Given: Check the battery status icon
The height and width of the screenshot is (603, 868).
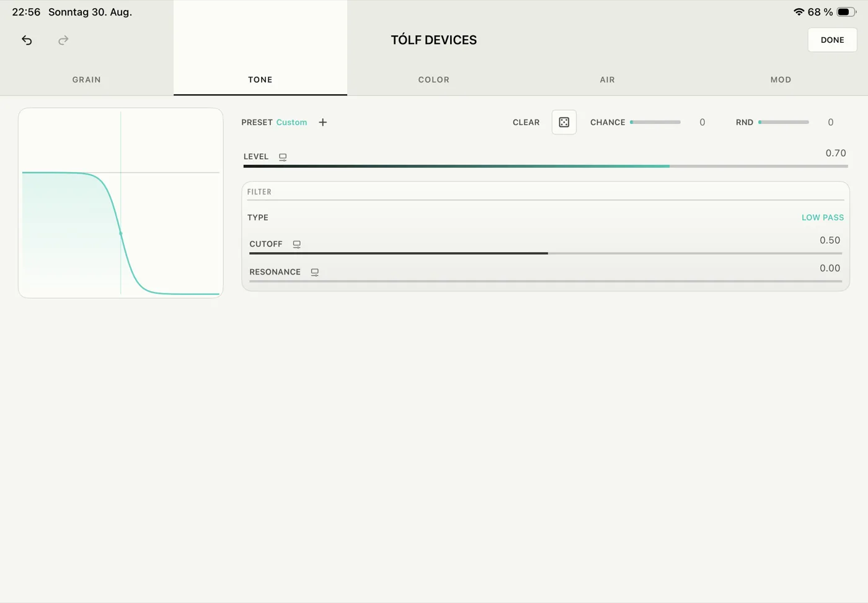Looking at the screenshot, I should click(x=846, y=12).
